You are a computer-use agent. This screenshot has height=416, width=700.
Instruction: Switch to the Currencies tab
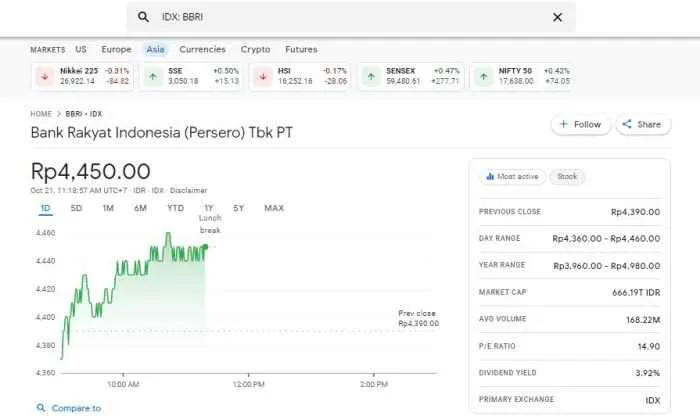point(202,49)
